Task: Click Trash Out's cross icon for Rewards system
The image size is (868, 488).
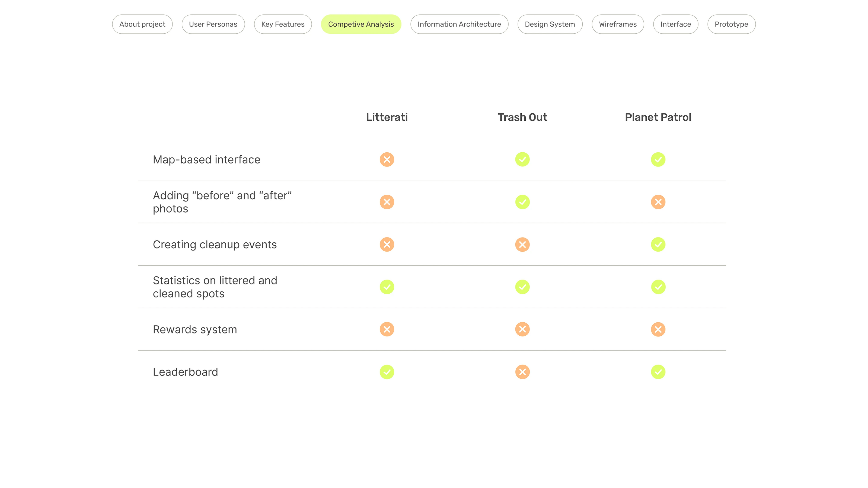Action: pos(522,329)
